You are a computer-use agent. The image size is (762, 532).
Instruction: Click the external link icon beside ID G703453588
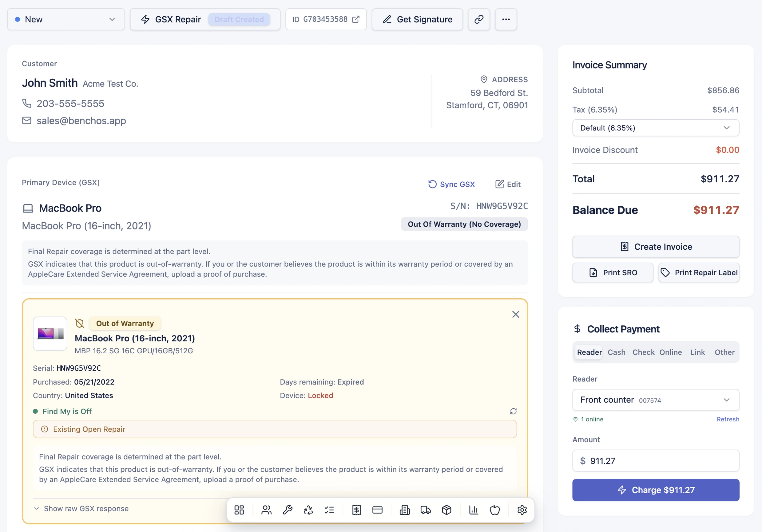coord(355,19)
